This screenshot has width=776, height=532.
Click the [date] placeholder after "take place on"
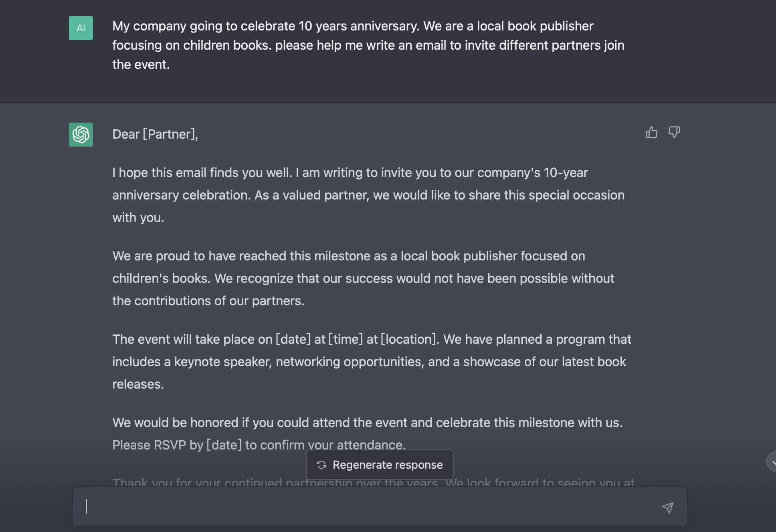click(293, 339)
